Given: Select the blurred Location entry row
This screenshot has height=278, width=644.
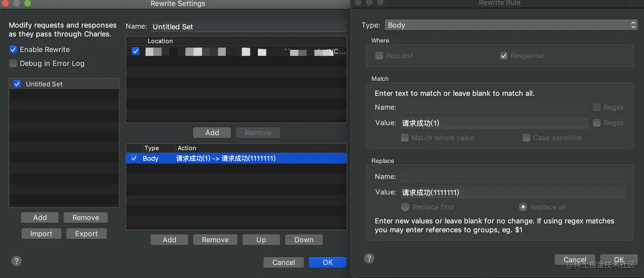Looking at the screenshot, I should (x=236, y=52).
